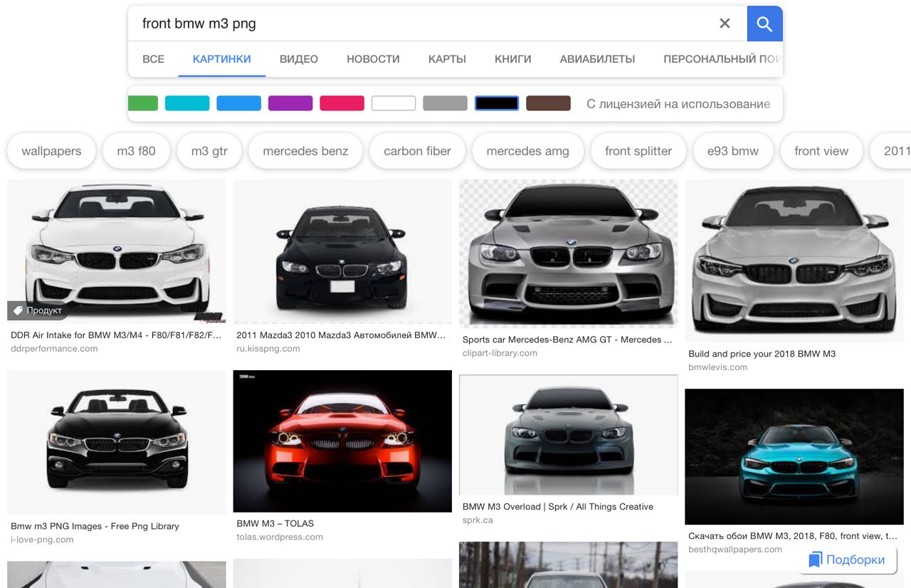The image size is (911, 588).
Task: Open 'Bmw m3 PNG Images - Free Png Library' link
Action: tap(95, 526)
